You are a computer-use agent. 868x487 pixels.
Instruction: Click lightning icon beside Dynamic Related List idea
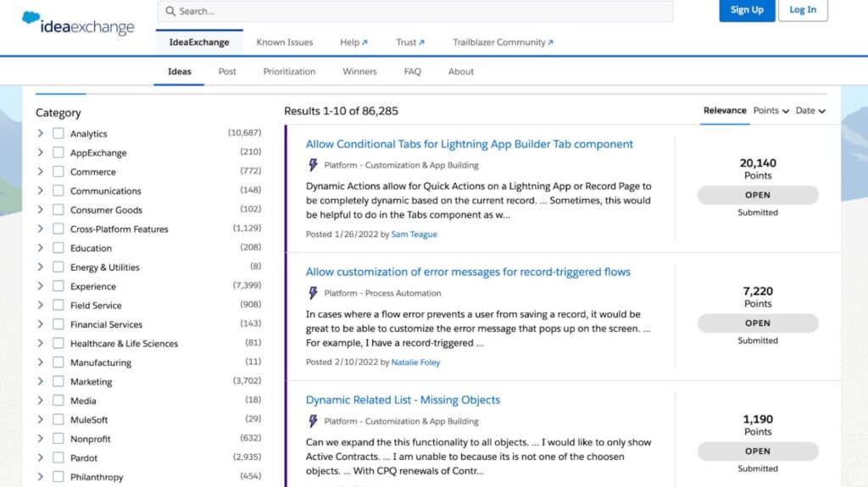tap(313, 421)
